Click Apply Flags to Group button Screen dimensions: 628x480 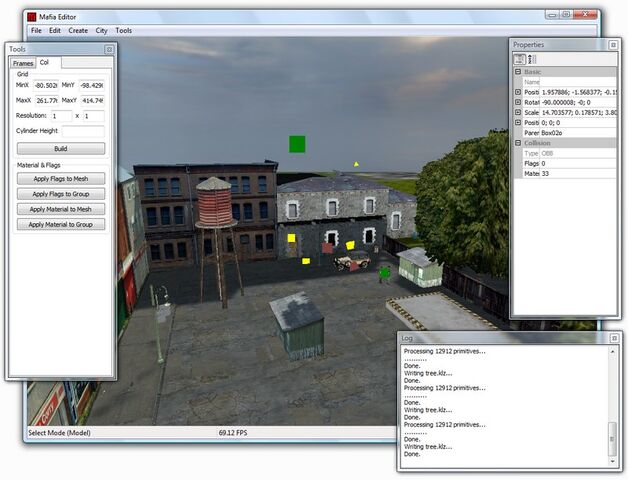coord(61,194)
